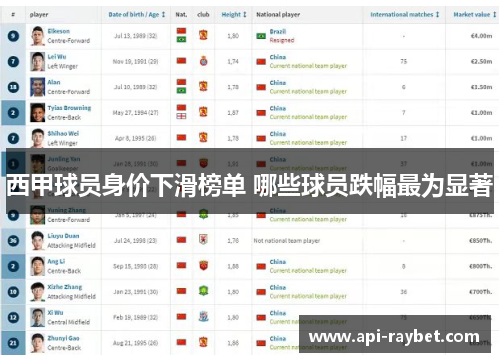Click shirt number 21 badge for Zhunyi Gao
The width and height of the screenshot is (500, 362).
pos(13,343)
